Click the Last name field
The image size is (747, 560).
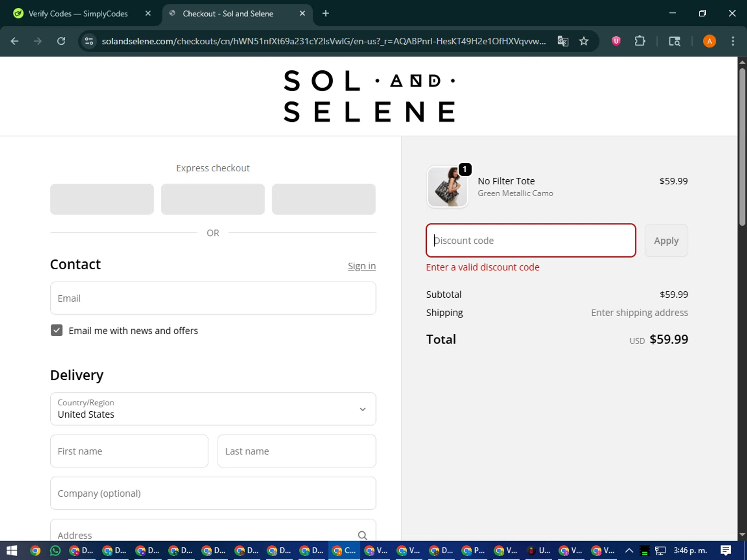pos(297,451)
